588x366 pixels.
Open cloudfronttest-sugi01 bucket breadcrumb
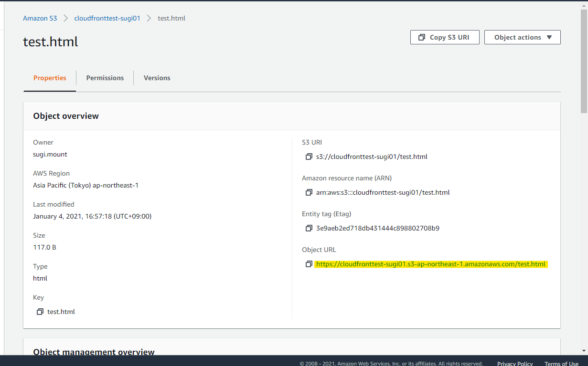107,18
